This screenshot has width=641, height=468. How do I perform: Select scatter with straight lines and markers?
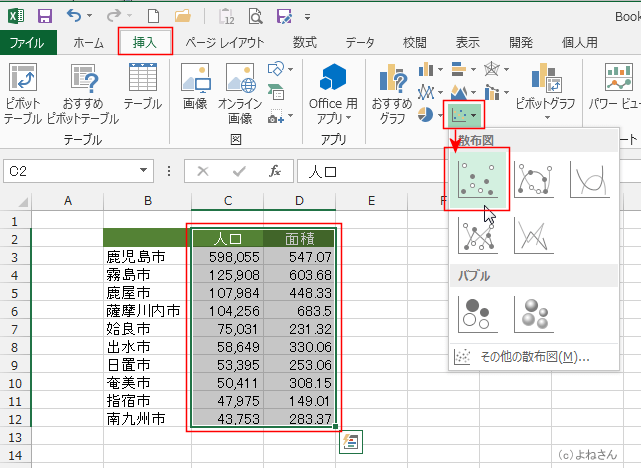click(478, 236)
